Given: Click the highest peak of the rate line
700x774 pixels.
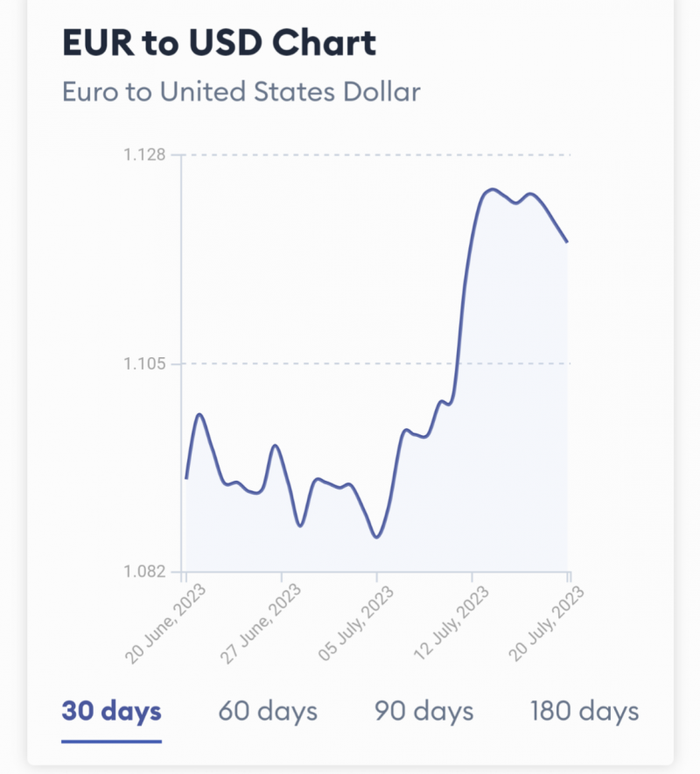Looking at the screenshot, I should coord(492,189).
